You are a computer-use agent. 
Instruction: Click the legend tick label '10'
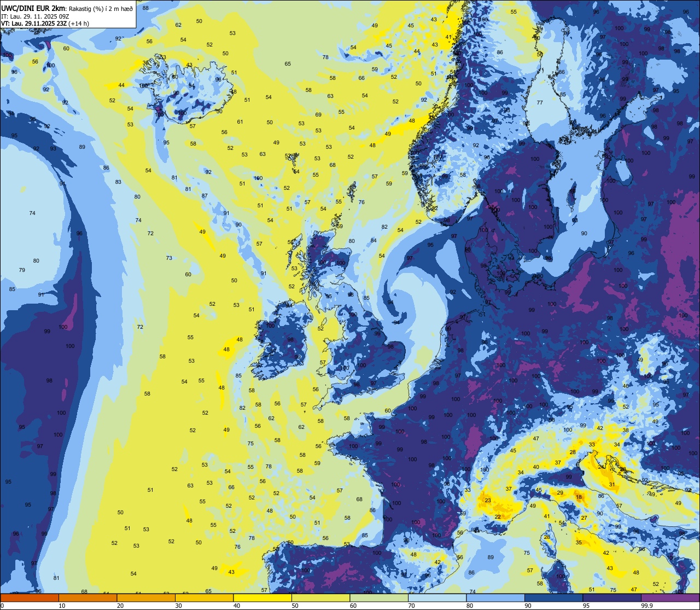62,606
